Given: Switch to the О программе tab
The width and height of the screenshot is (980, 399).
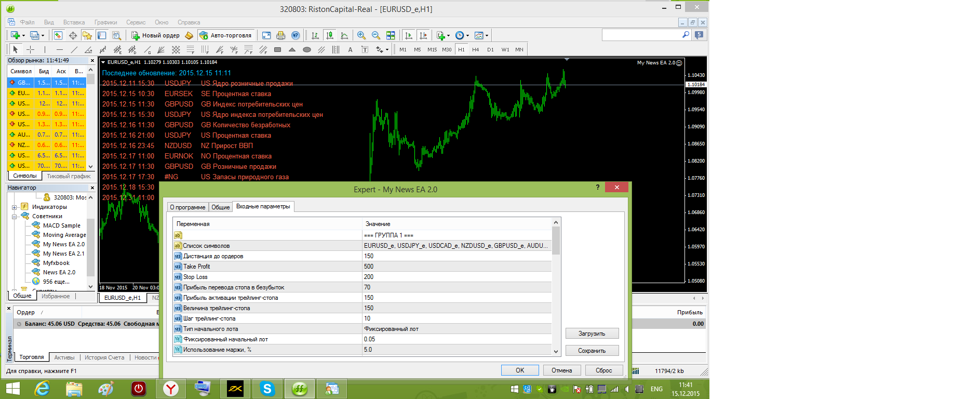Looking at the screenshot, I should [187, 207].
